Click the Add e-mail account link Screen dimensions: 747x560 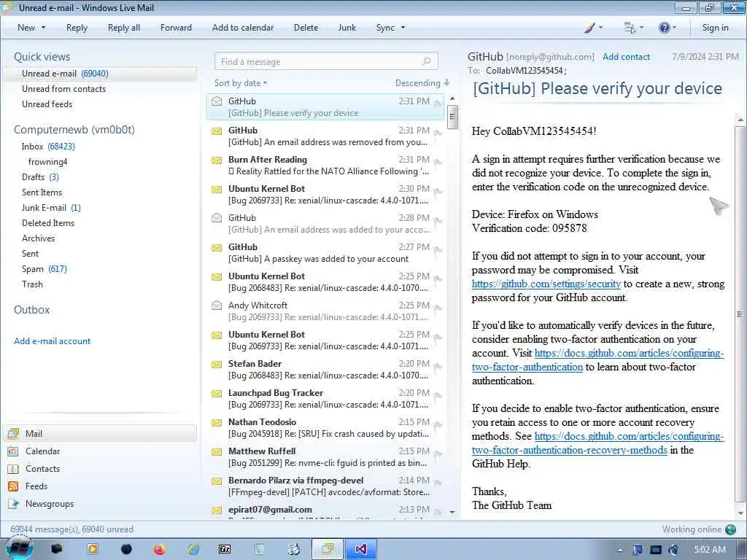52,341
